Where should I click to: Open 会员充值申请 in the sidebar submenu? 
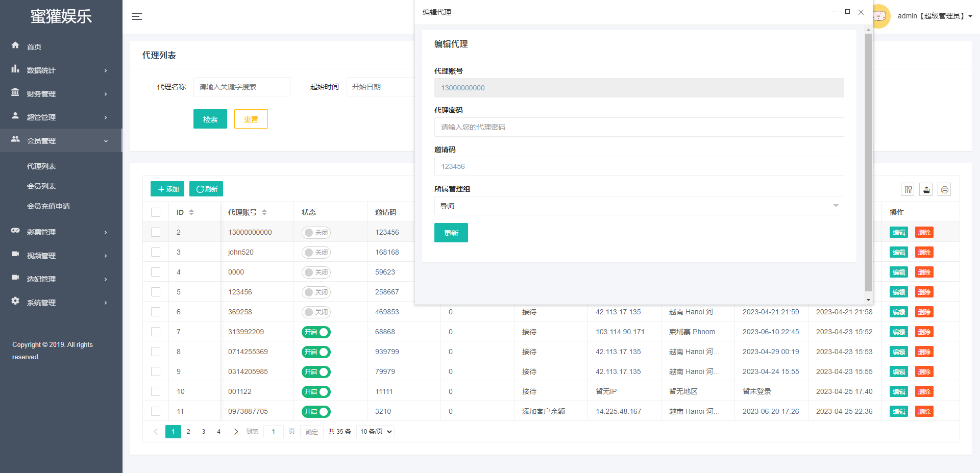[48, 206]
